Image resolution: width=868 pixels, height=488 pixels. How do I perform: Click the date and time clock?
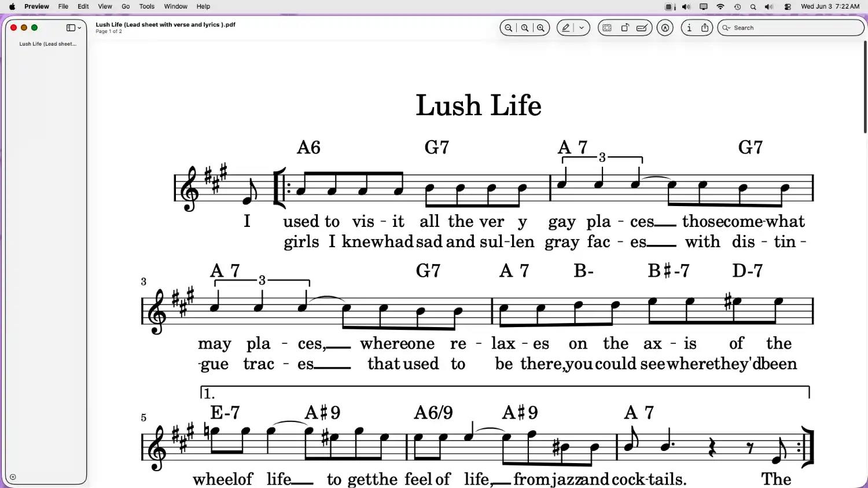tap(830, 6)
